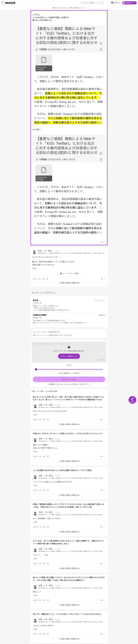Open question about 王からンダァオメール
This screenshot has width=138, height=644.
(68, 434)
